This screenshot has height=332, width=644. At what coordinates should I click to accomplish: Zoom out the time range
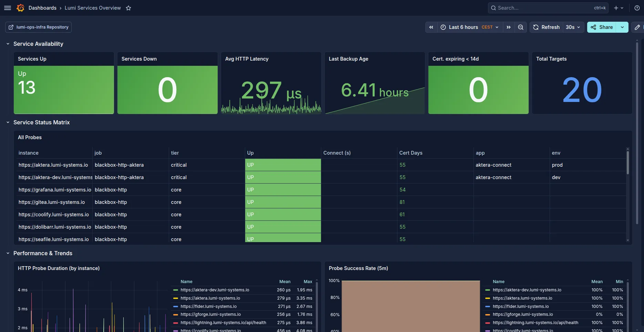521,27
